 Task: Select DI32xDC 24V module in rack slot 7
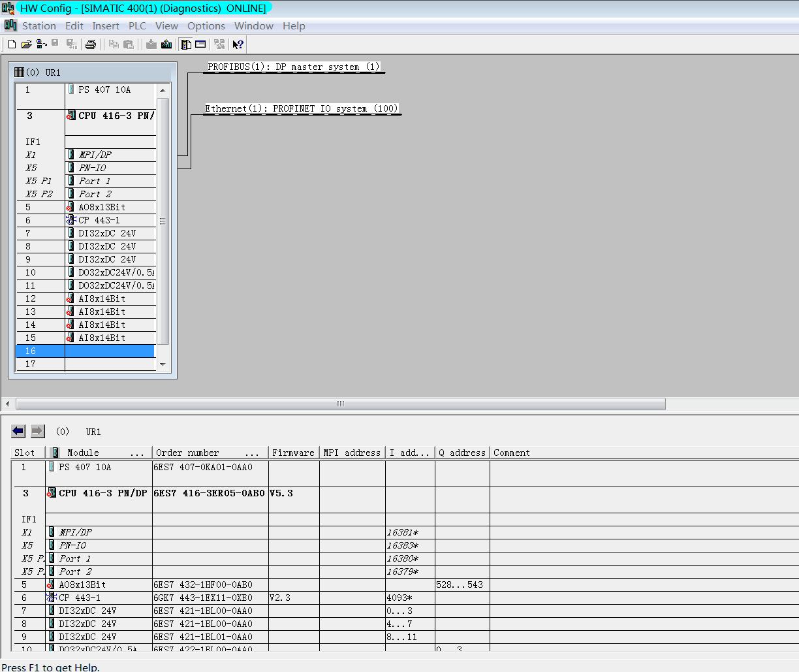pos(107,233)
